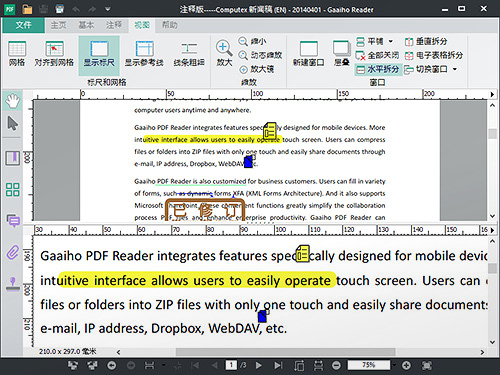Open the quick access customize dropdown arrow
This screenshot has width=500, height=375.
click(x=108, y=9)
